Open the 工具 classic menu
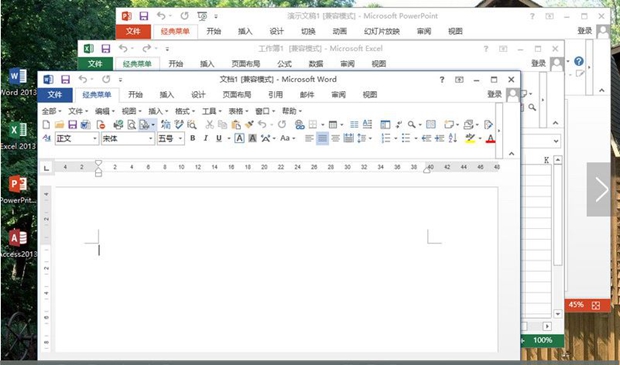This screenshot has width=620, height=365. [x=212, y=111]
